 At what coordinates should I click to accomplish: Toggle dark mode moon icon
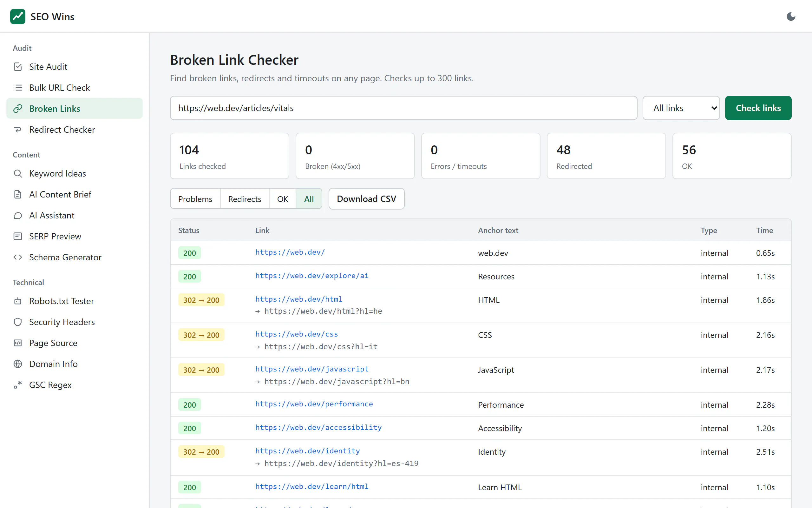point(791,17)
